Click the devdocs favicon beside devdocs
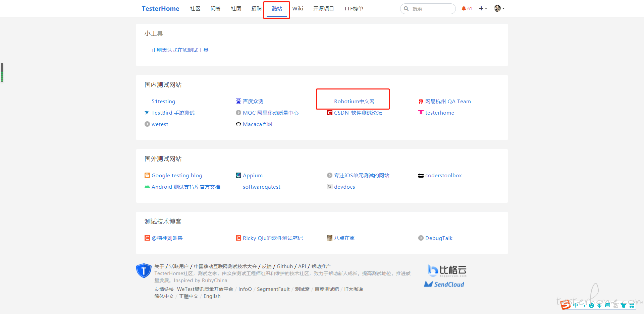 point(330,187)
